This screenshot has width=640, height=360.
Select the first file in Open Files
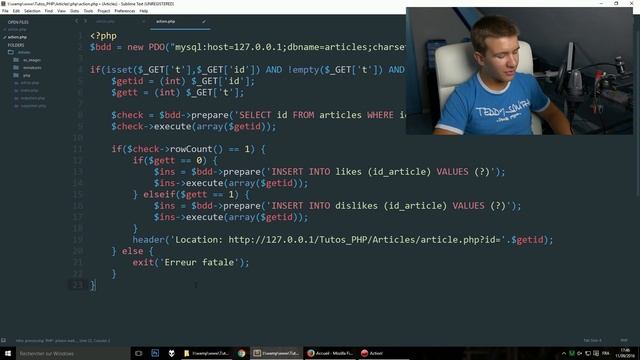tap(17, 29)
